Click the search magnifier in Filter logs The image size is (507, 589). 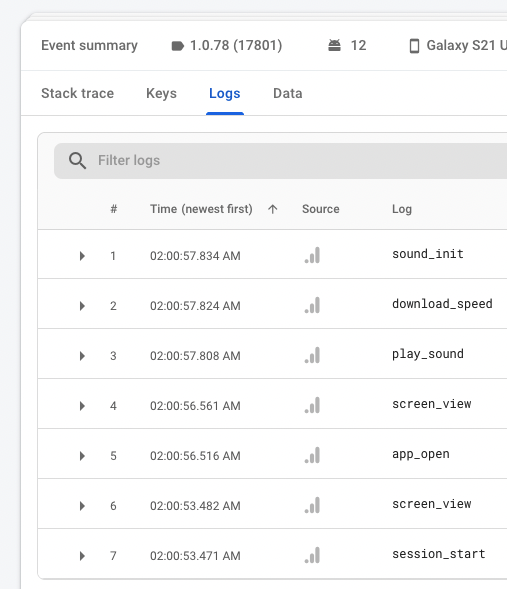tap(77, 161)
